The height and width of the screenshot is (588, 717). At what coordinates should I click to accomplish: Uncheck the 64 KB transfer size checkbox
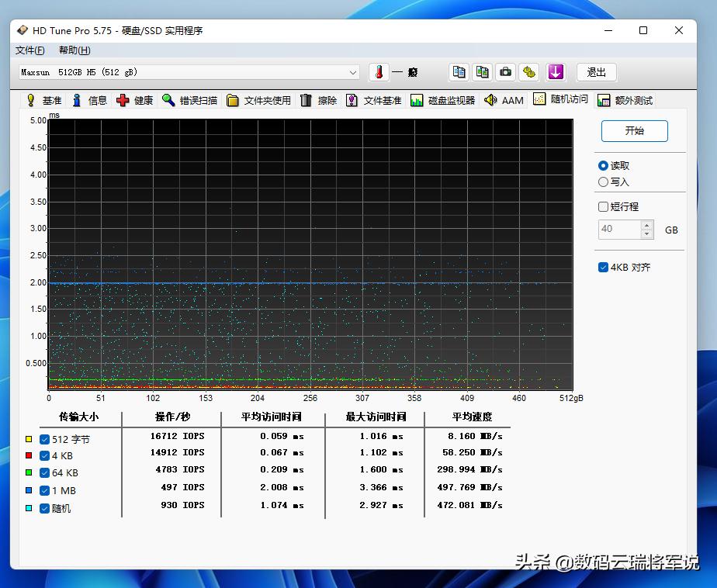(44, 472)
